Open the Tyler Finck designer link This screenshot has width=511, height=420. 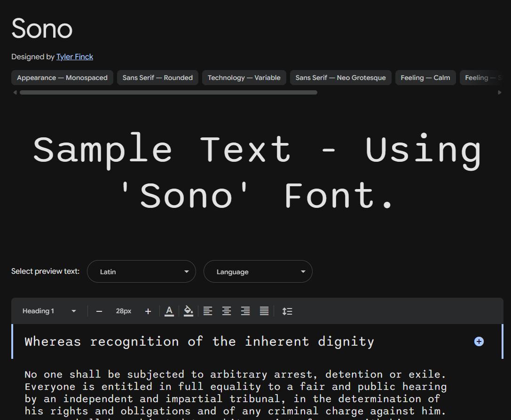click(75, 57)
